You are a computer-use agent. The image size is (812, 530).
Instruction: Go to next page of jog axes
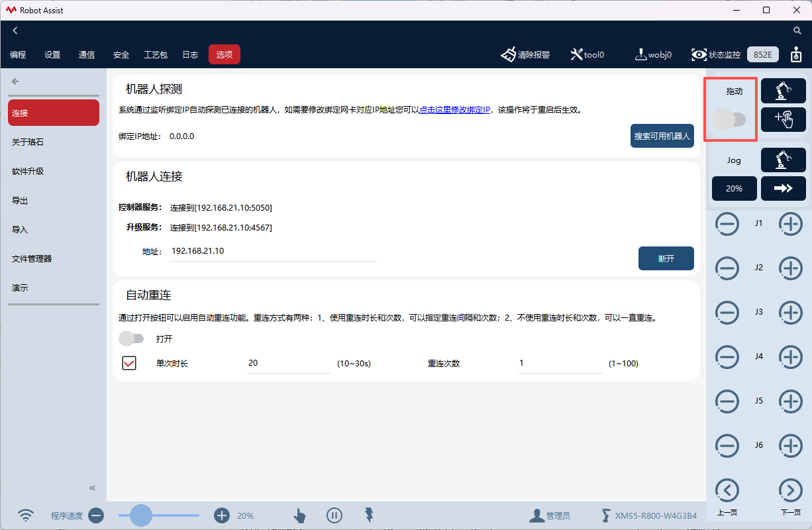pos(790,490)
